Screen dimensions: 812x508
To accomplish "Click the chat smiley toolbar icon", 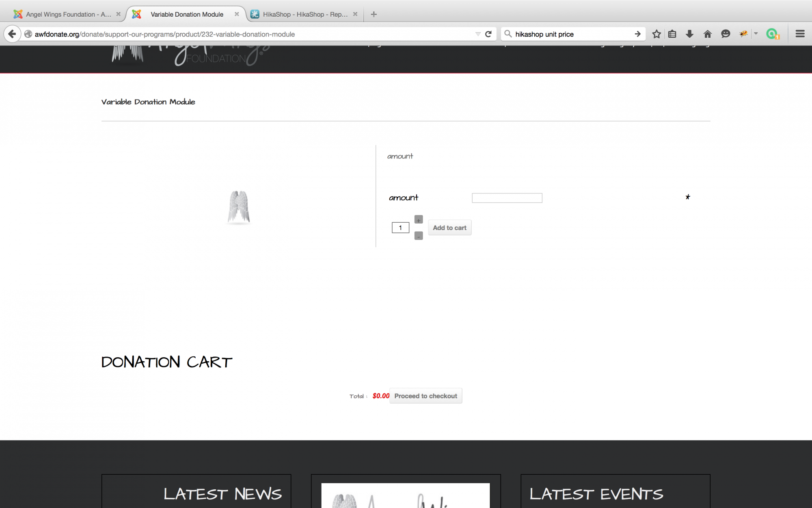I will coord(726,34).
